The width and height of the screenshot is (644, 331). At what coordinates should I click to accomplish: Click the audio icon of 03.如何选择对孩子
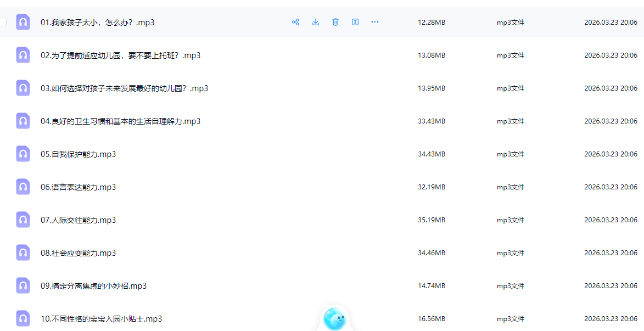(23, 88)
